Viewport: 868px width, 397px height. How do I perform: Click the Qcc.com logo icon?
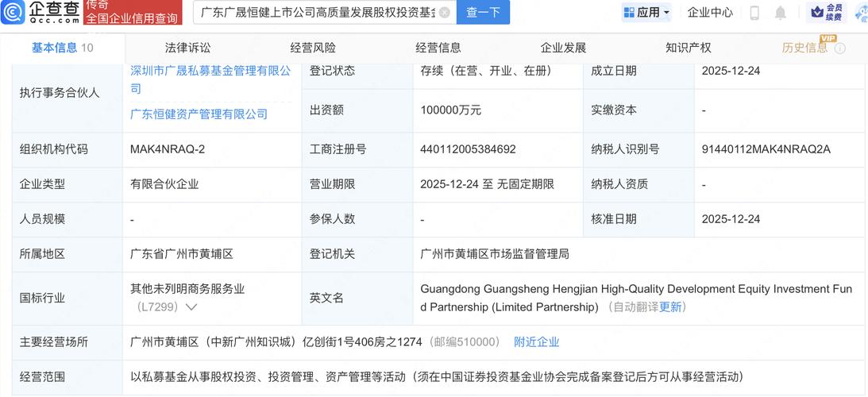[x=12, y=12]
